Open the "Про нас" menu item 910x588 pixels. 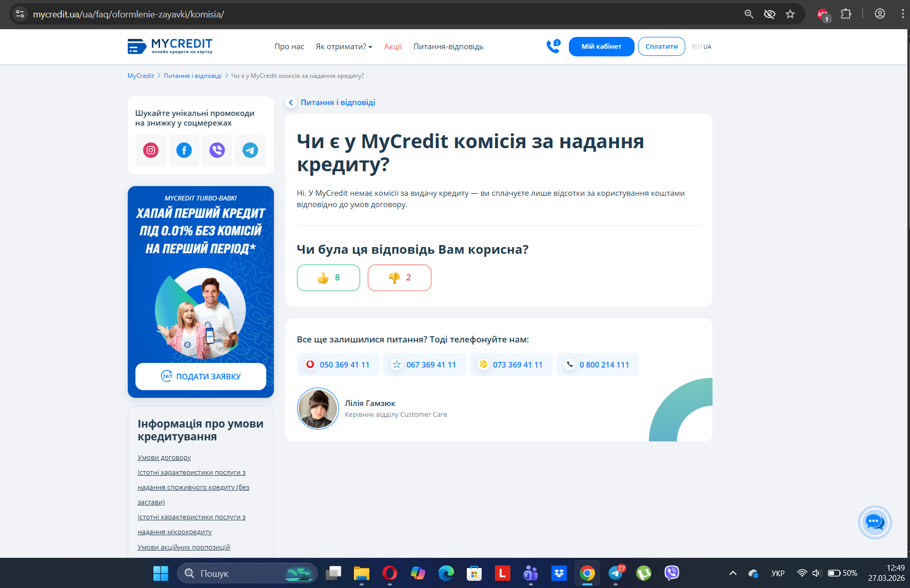(289, 47)
